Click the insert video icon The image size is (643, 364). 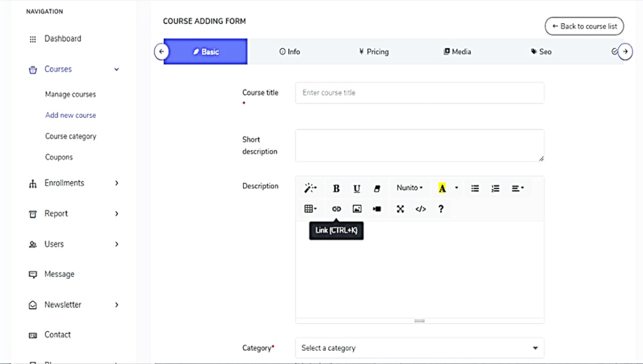[x=377, y=209]
